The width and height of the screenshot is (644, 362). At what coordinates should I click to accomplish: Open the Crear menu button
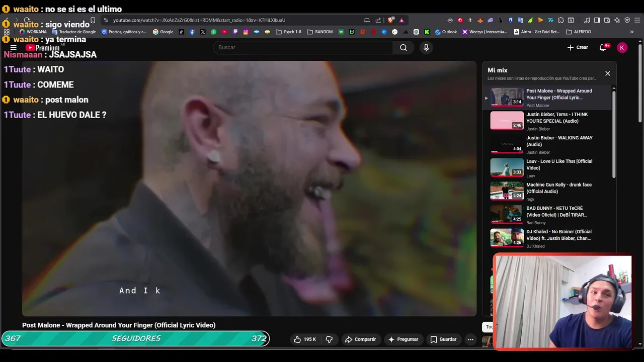pyautogui.click(x=578, y=47)
